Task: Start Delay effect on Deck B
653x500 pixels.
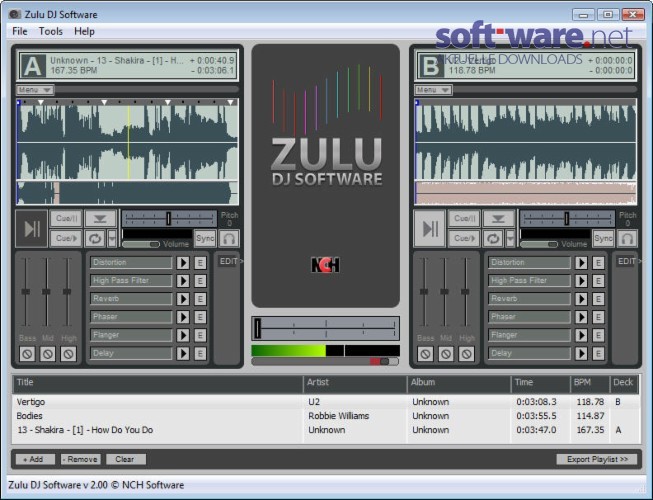Action: point(581,353)
